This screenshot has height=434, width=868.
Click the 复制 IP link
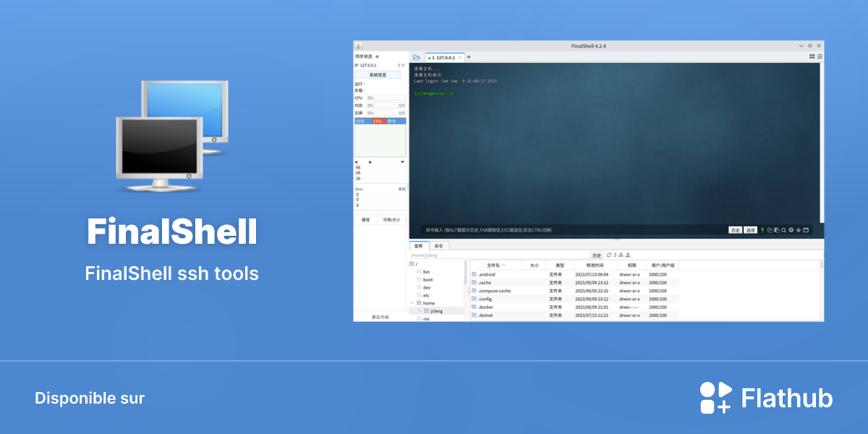(x=401, y=65)
